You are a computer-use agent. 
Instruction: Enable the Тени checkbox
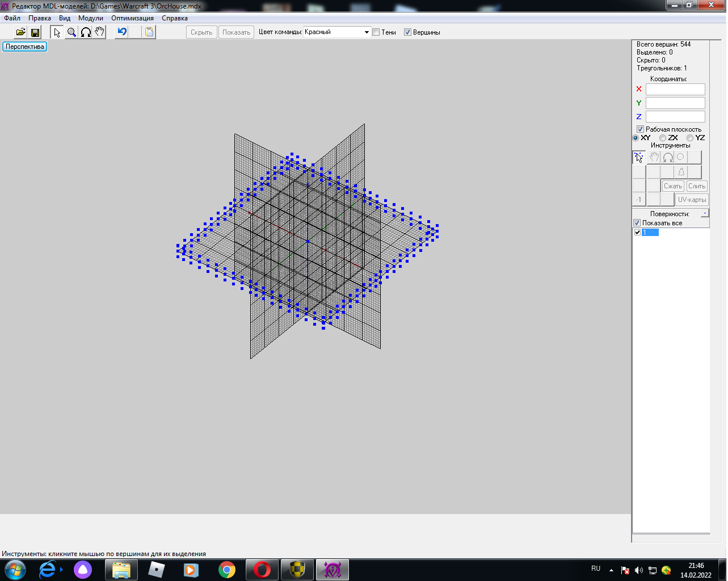[376, 32]
